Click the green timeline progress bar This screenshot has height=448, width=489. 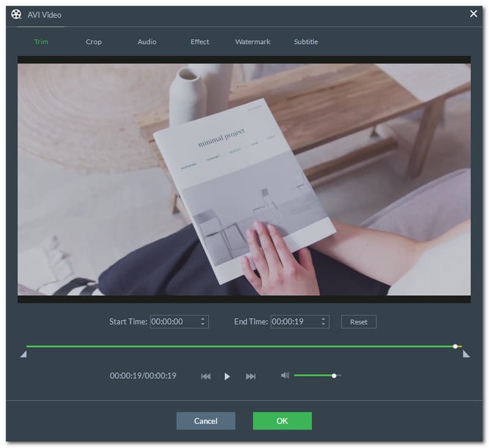[x=240, y=347]
